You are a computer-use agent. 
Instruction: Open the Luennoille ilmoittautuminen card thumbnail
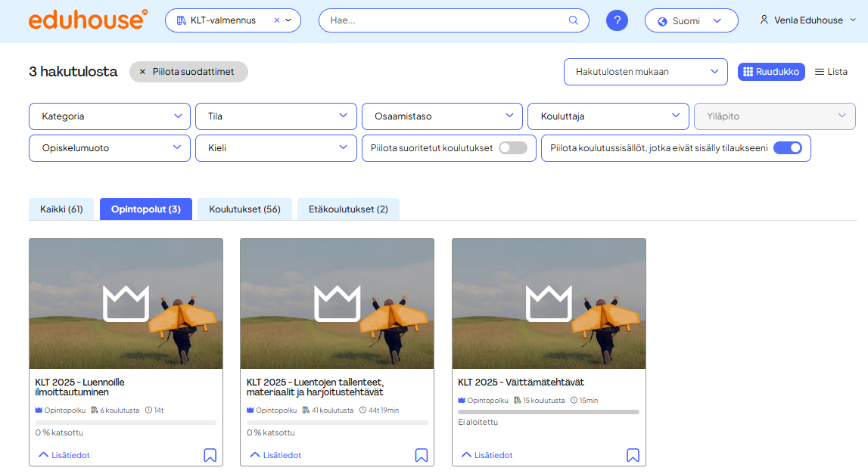(x=126, y=304)
